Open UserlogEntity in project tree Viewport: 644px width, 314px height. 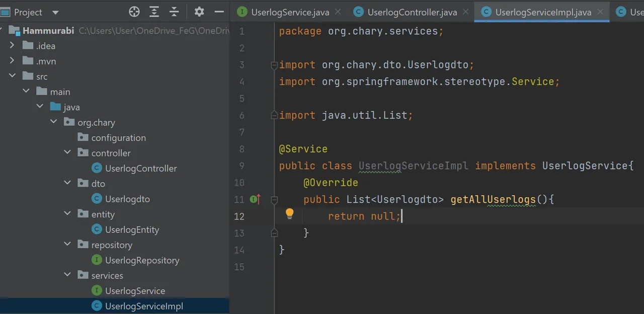click(x=132, y=229)
